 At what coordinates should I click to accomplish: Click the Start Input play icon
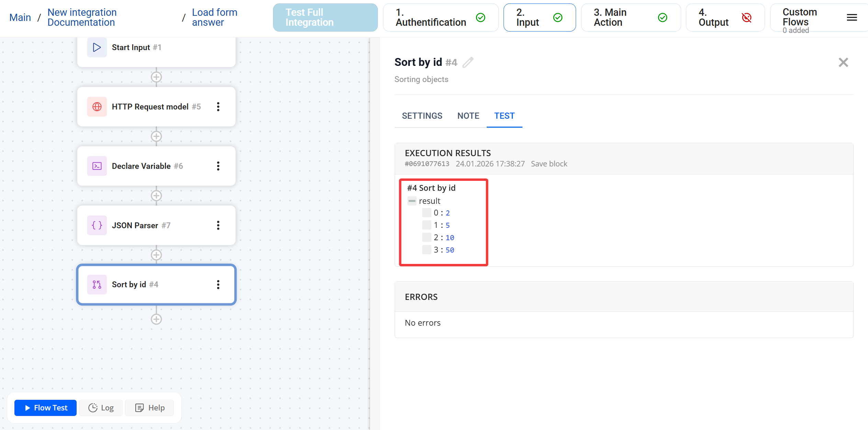point(97,47)
